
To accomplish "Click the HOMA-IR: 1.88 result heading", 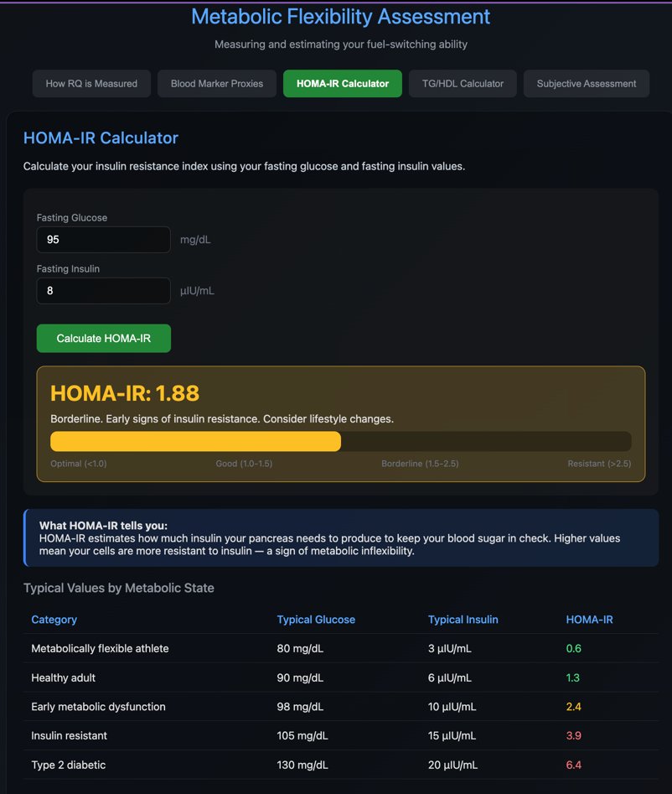I will [125, 393].
